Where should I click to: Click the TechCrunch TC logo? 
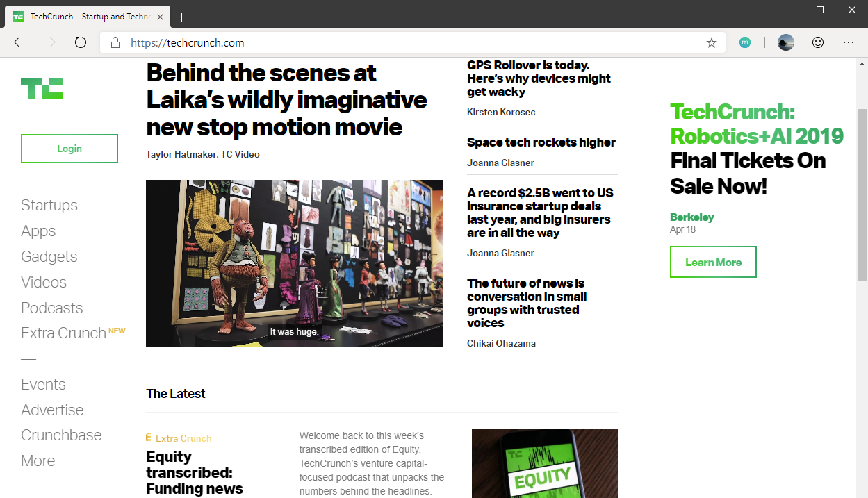tap(42, 89)
